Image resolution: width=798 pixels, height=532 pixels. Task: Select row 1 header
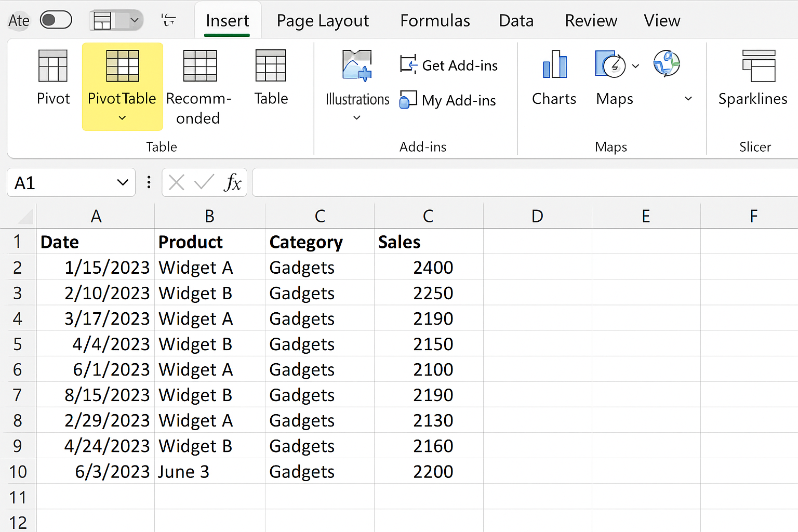(18, 242)
